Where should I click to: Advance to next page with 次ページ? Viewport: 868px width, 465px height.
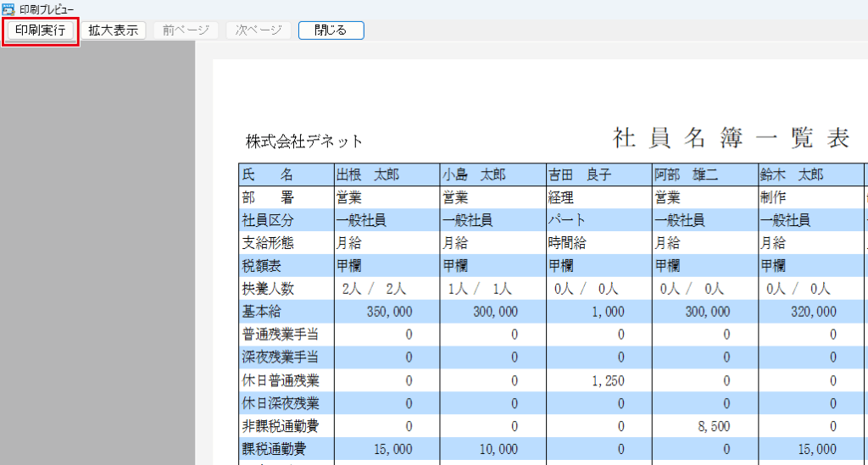click(259, 30)
